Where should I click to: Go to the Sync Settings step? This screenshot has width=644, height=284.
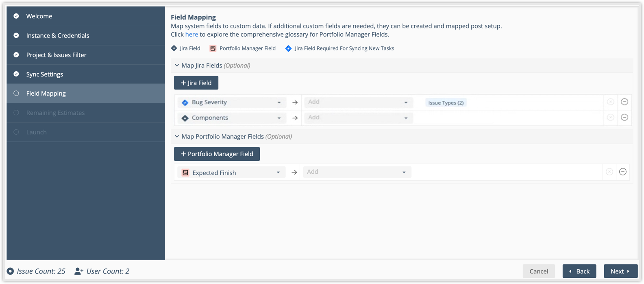coord(45,74)
